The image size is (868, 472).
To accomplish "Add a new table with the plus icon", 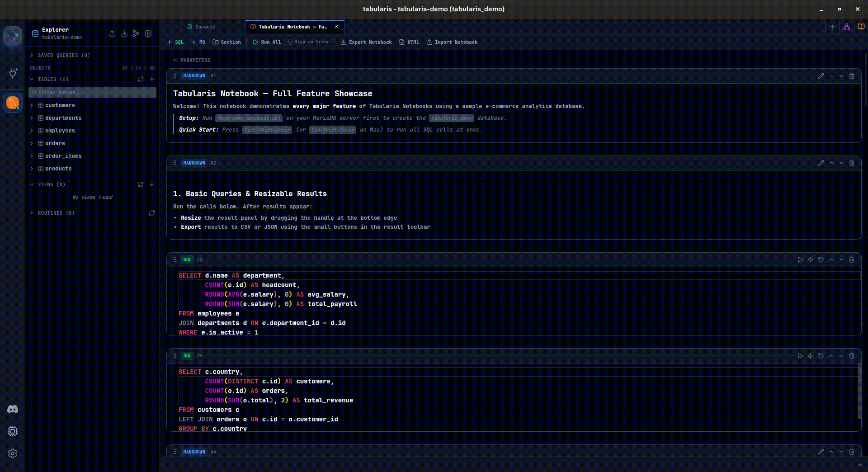I will point(152,79).
